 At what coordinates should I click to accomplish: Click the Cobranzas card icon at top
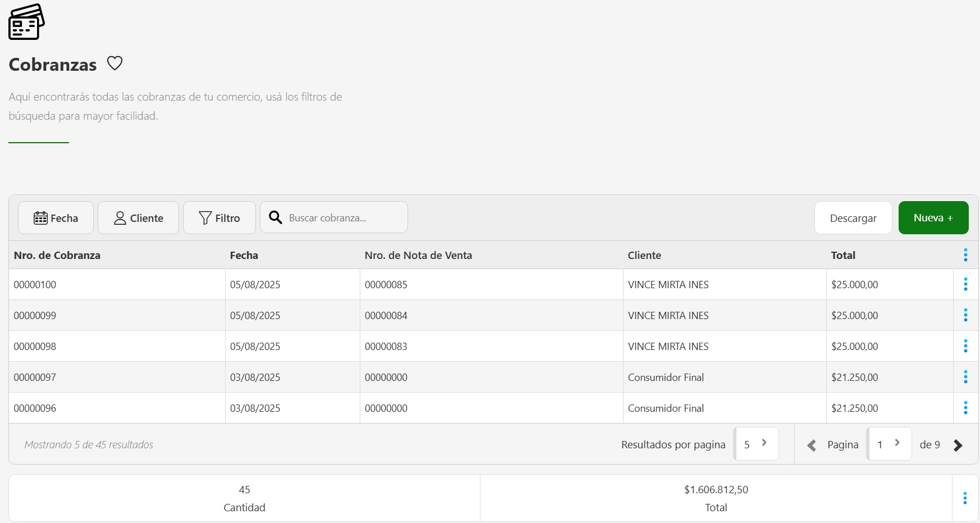tap(26, 22)
